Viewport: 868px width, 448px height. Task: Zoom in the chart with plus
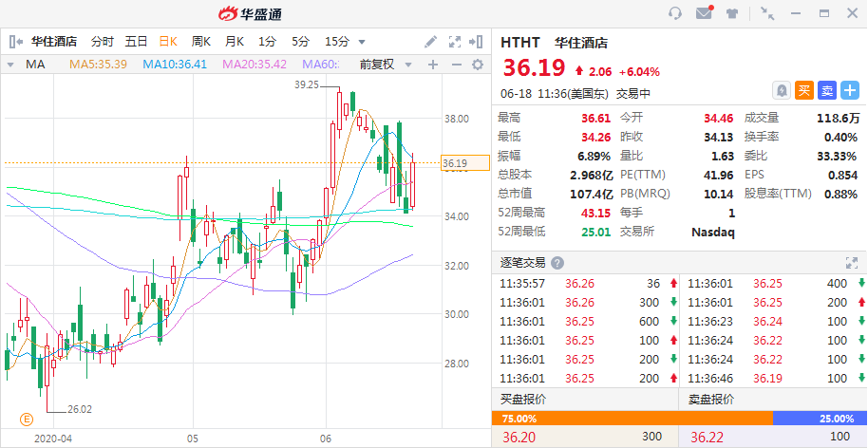pyautogui.click(x=433, y=65)
